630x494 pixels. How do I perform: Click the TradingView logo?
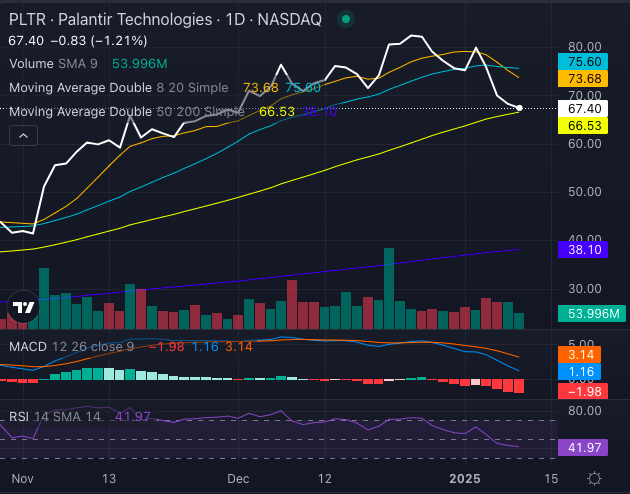point(24,309)
